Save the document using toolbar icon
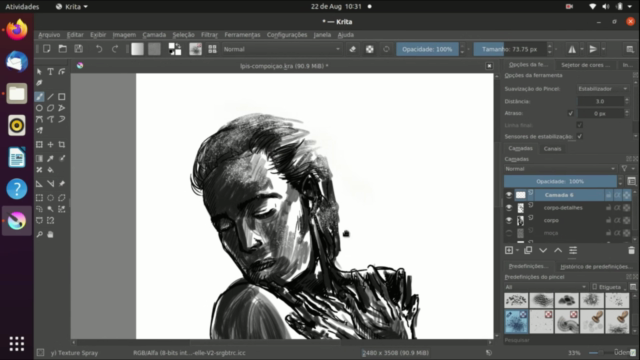Image resolution: width=640 pixels, height=360 pixels. (78, 49)
